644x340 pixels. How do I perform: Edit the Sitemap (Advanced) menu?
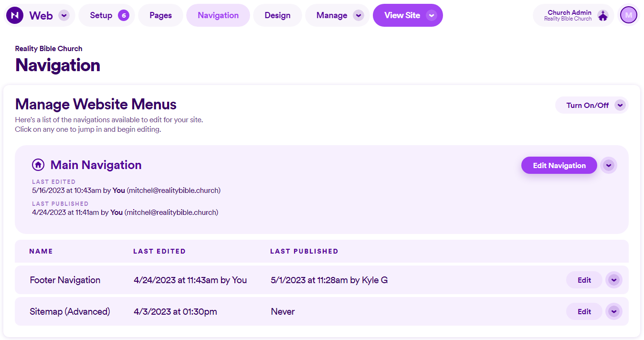[584, 311]
